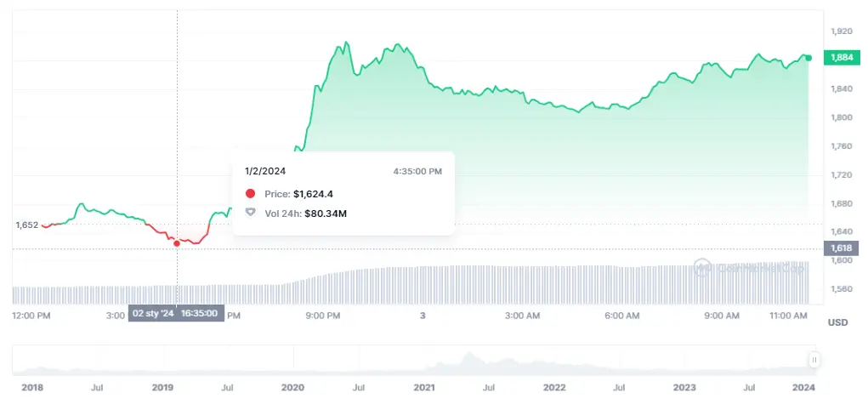
Task: Select 2018 on the navigator timeline
Action: point(33,388)
